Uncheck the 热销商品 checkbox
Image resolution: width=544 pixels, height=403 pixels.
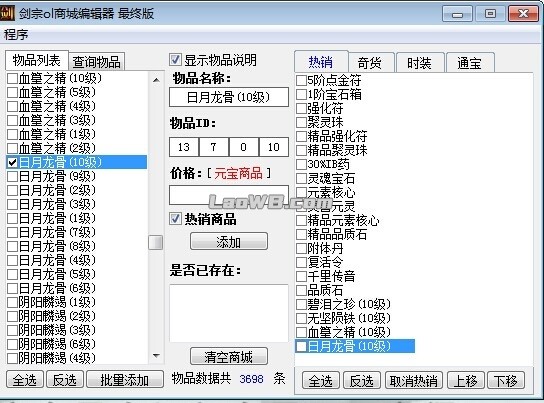[175, 219]
